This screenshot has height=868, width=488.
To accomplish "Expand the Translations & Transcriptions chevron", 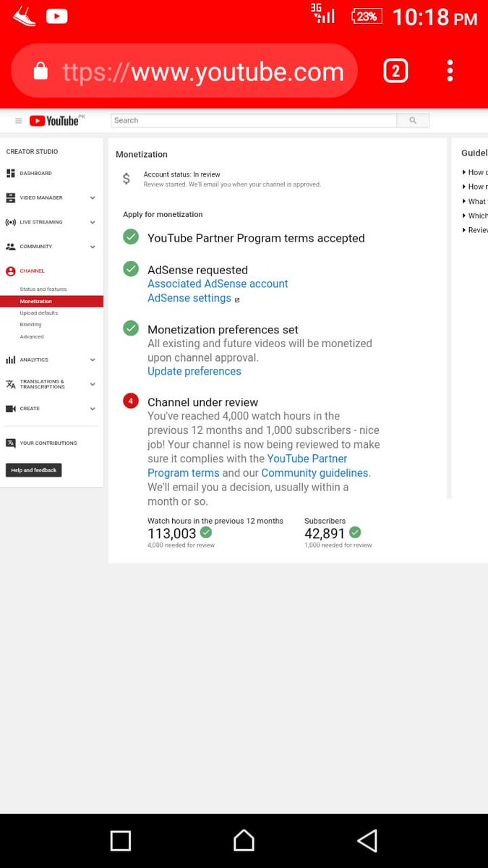I will coord(93,384).
